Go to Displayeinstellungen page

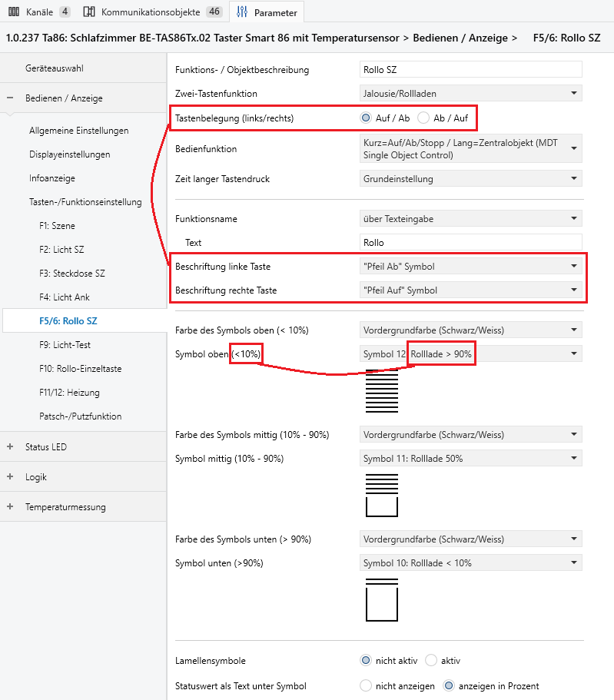[x=69, y=154]
